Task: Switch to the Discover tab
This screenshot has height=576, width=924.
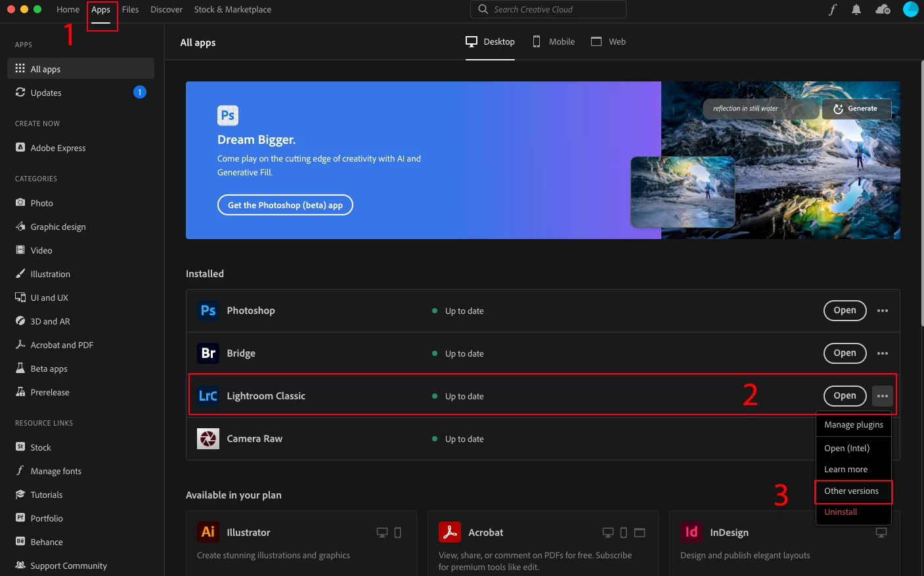Action: [166, 9]
